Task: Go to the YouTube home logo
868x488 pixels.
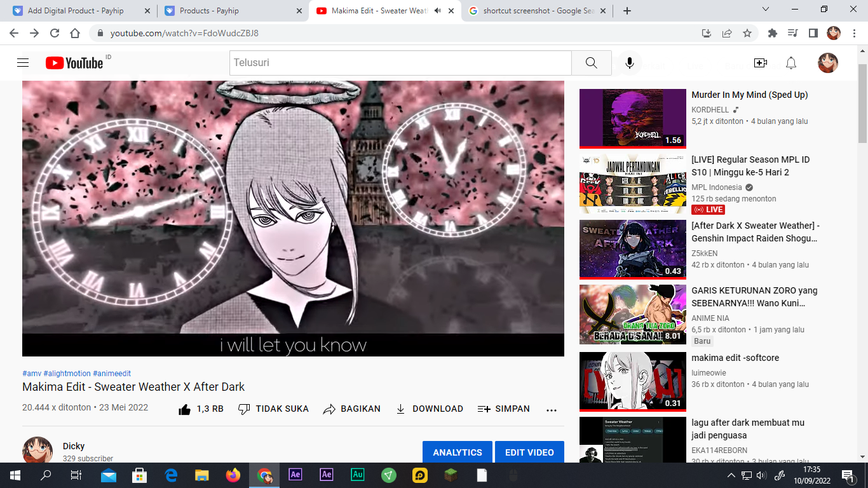Action: (x=74, y=63)
